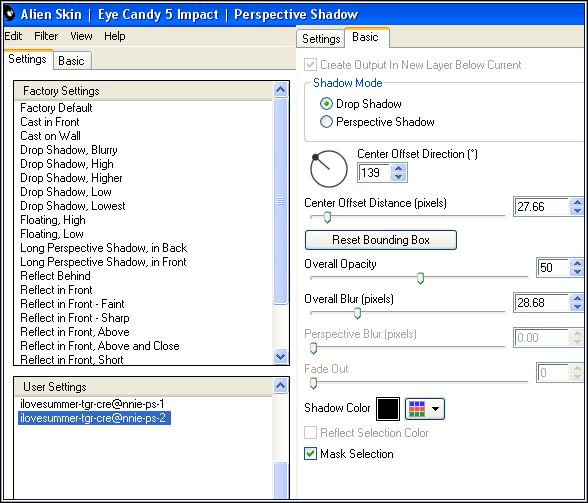This screenshot has height=503, width=588.
Task: Click the Factory Settings scrollbar thumb
Action: 280,201
